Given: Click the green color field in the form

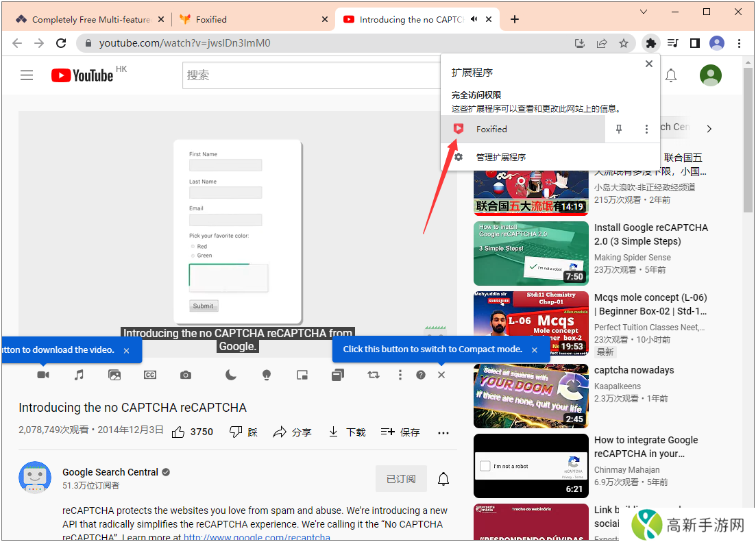Looking at the screenshot, I should (228, 277).
